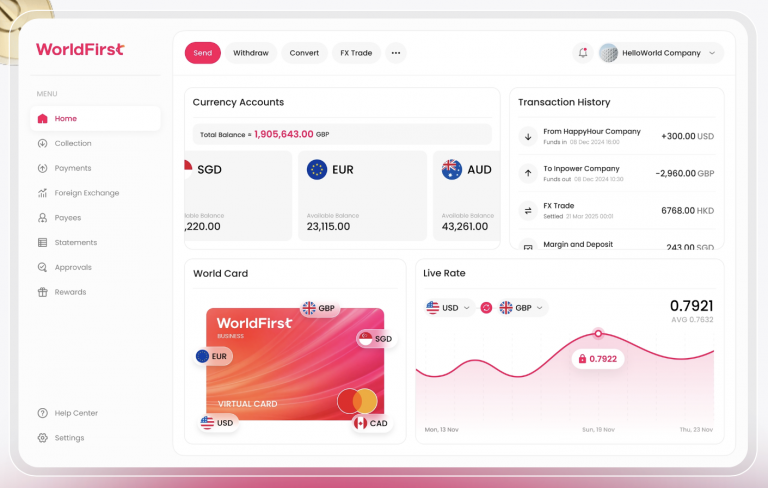Click the Payments upload-circle icon
Image resolution: width=768 pixels, height=488 pixels.
point(43,168)
